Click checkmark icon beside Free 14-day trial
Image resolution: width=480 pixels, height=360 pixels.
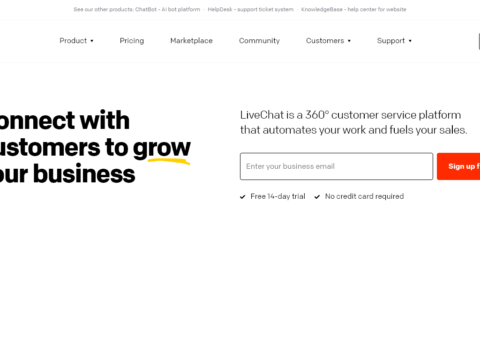point(243,197)
